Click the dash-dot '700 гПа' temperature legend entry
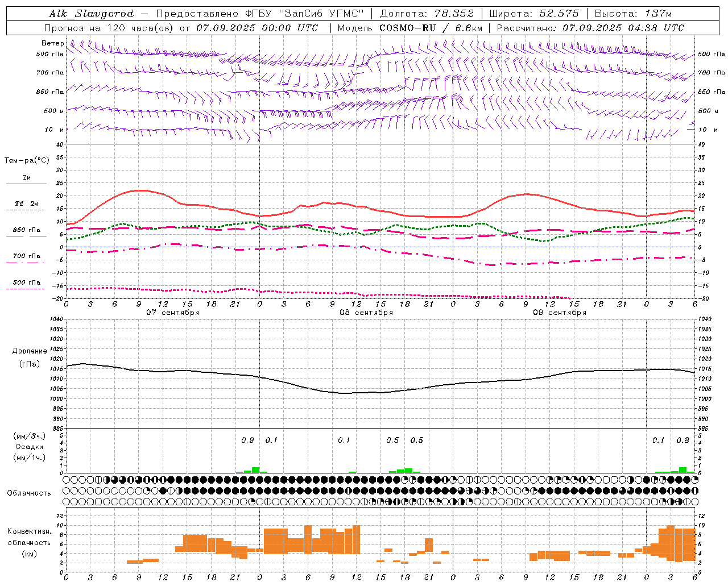The width and height of the screenshot is (728, 582). click(x=27, y=256)
